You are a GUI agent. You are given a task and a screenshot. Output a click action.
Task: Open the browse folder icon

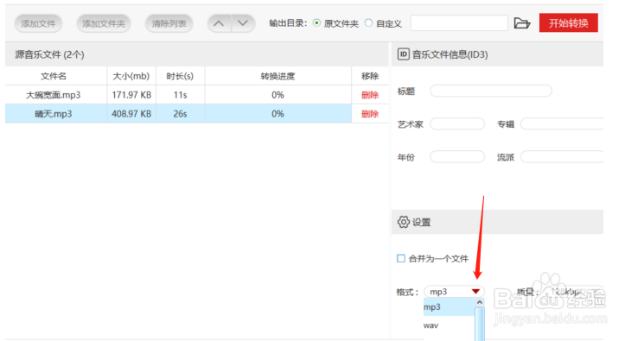pyautogui.click(x=522, y=23)
